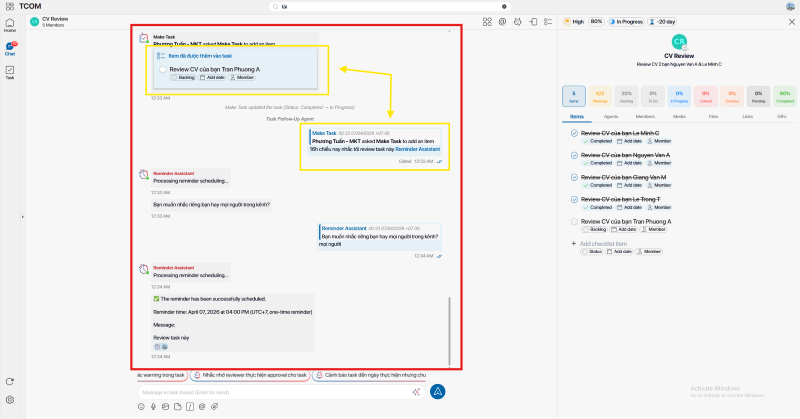Uncheck Review CV của bạn Giang Van M
The width and height of the screenshot is (800, 419).
pyautogui.click(x=574, y=177)
